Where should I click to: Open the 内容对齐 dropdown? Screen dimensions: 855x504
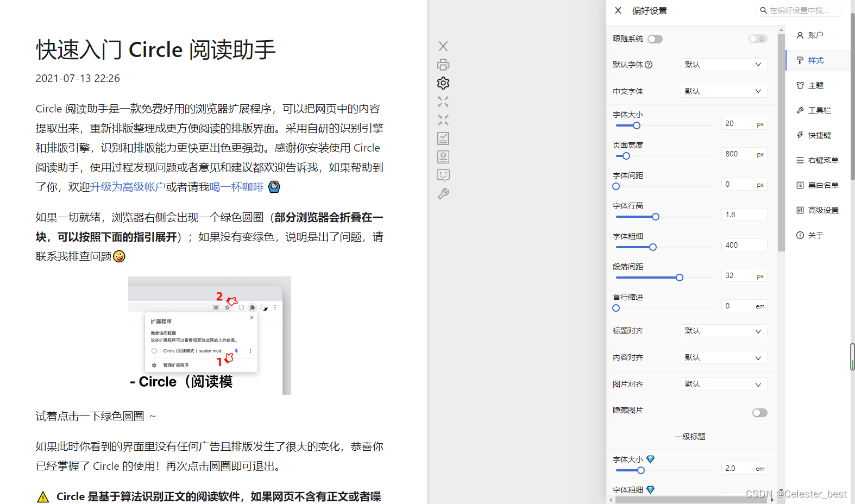click(724, 357)
